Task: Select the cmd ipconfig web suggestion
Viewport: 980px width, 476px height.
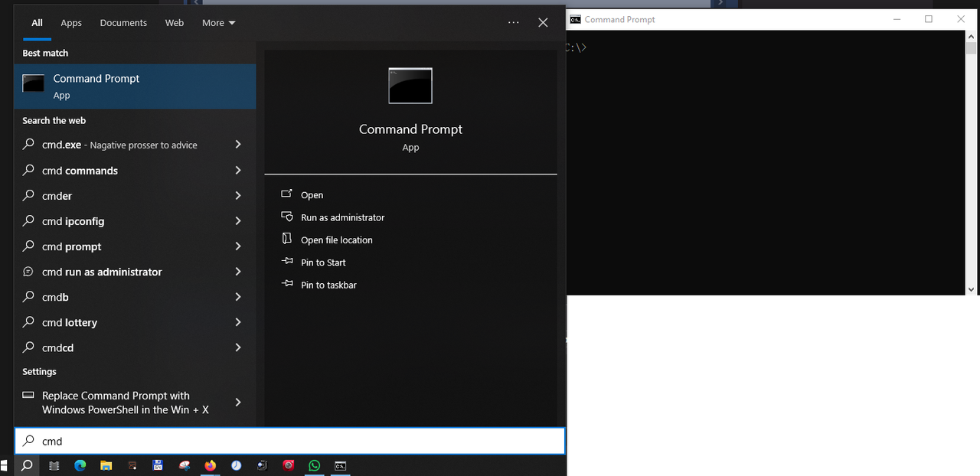Action: pos(135,220)
